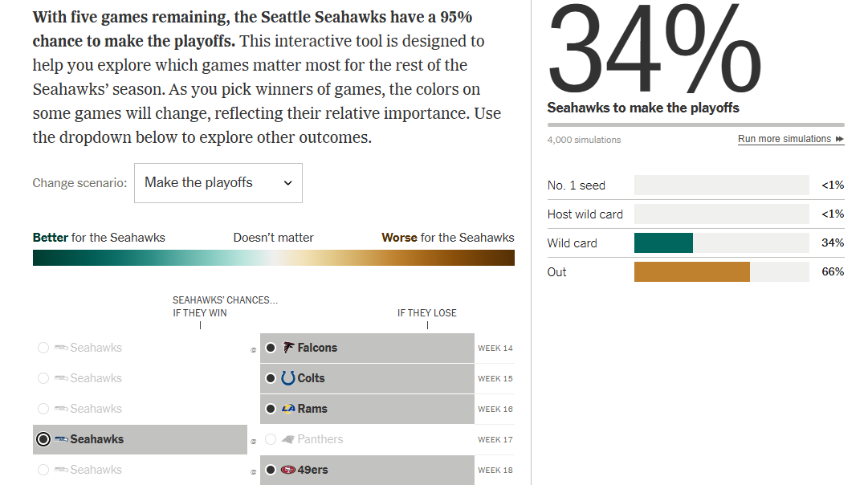Image resolution: width=868 pixels, height=485 pixels.
Task: Select the Seahawks radio button for Week 18
Action: 43,470
